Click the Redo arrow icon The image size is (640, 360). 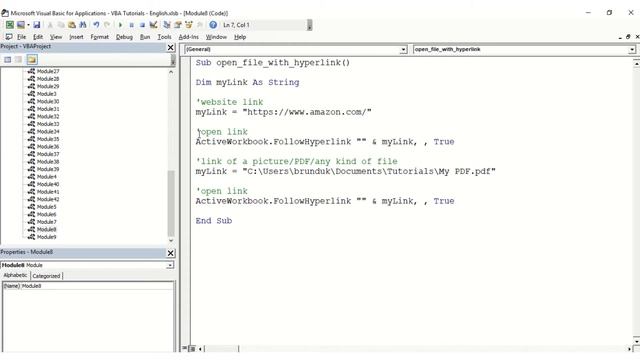coord(107,25)
